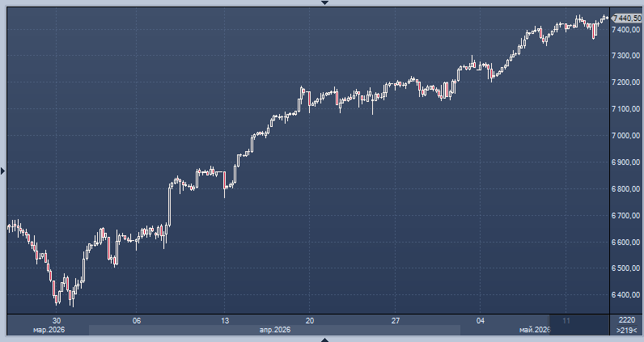
Task: Collapse the panel using the top edge arrow
Action: 324,2
